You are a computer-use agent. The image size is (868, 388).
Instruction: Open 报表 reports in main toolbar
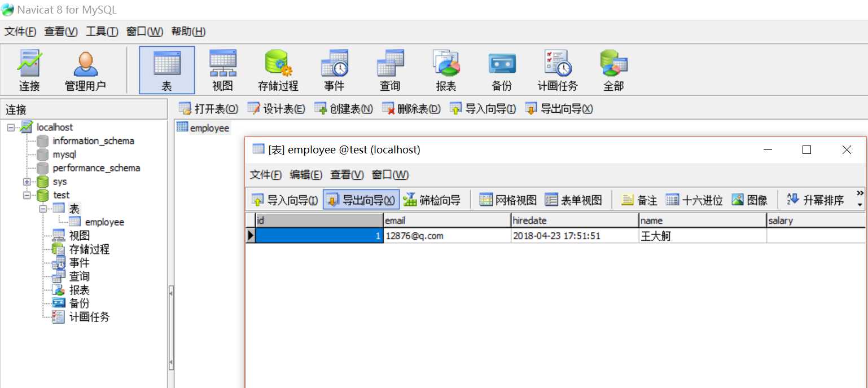446,70
